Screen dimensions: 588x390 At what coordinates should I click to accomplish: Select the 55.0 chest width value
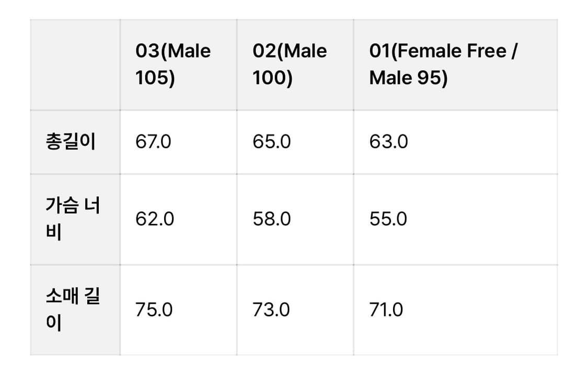point(388,219)
